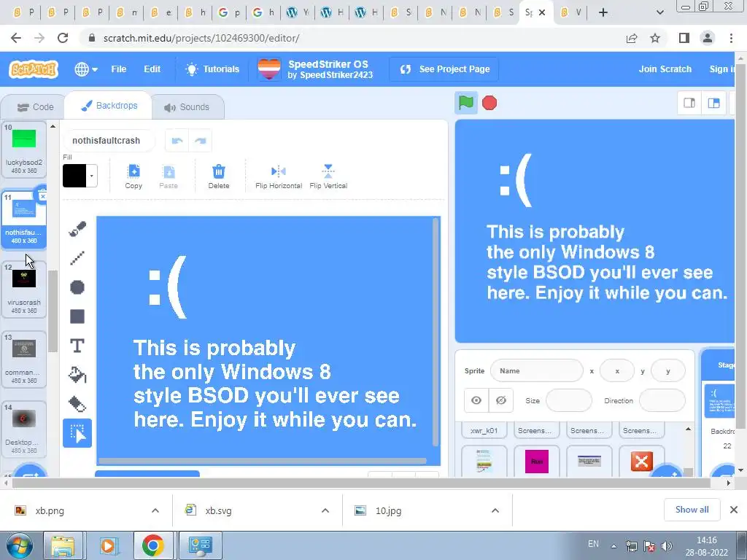
Task: Edit the backdrop name field nothisfaultcrash
Action: [x=109, y=141]
